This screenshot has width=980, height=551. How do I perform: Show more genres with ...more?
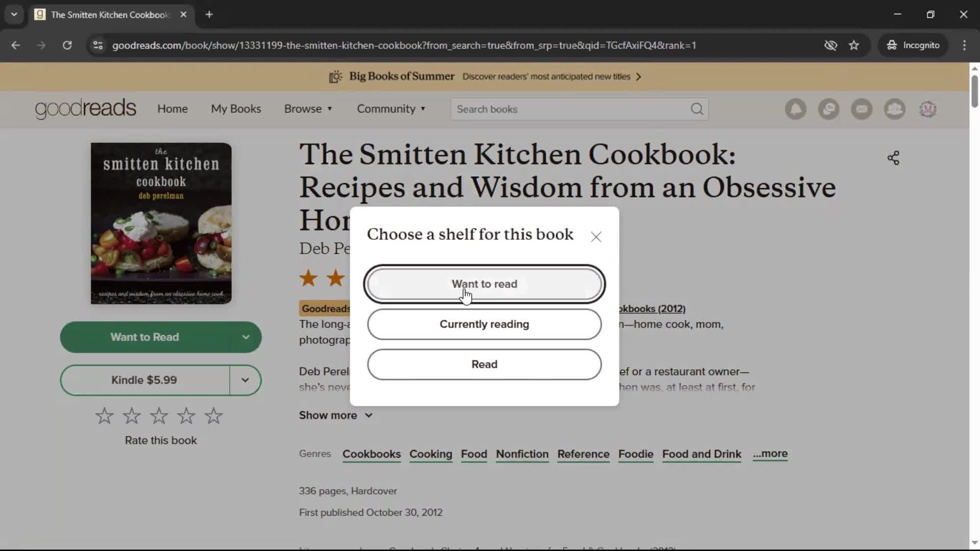click(x=770, y=454)
